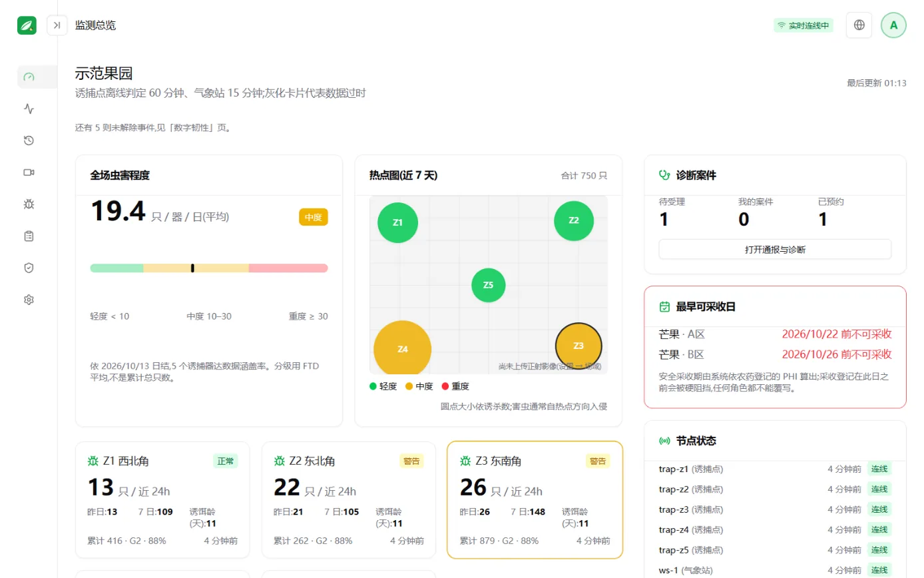Open the activity pulse sidebar icon
The image size is (924, 578).
pos(29,109)
